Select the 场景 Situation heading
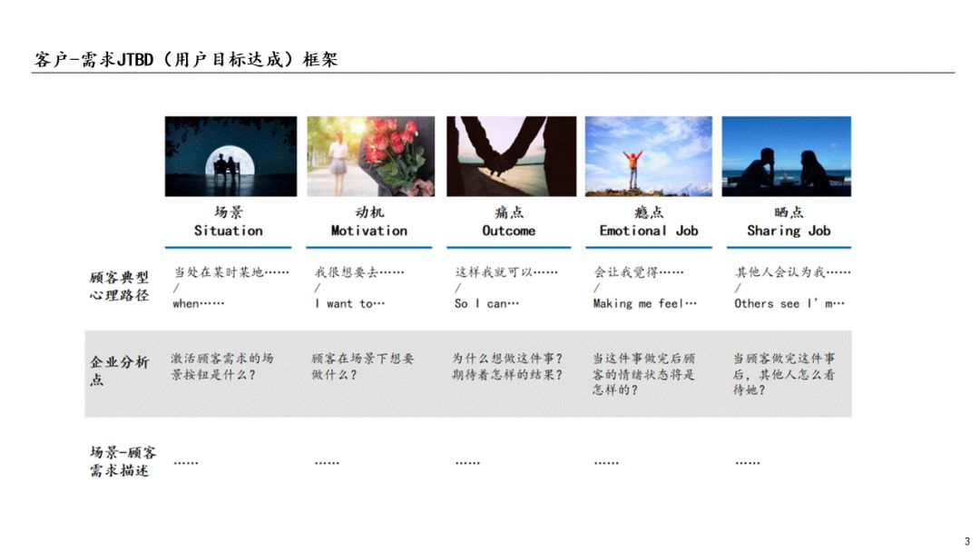 [228, 222]
